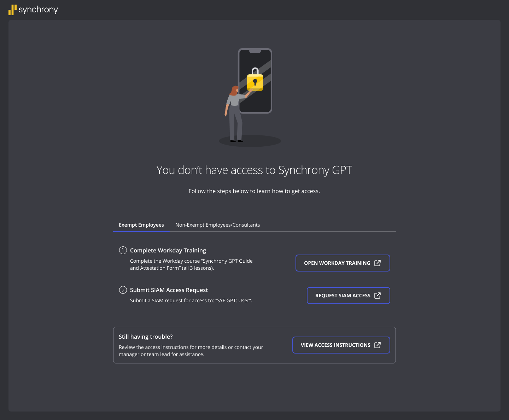Screen dimensions: 509x420
Task: Click the "Complete Workday Training" heading
Action: point(168,250)
